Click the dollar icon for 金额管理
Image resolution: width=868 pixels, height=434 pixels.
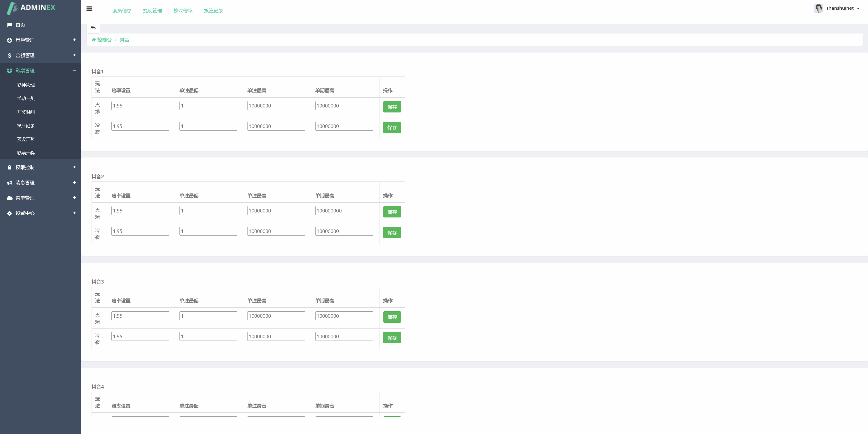[x=9, y=55]
